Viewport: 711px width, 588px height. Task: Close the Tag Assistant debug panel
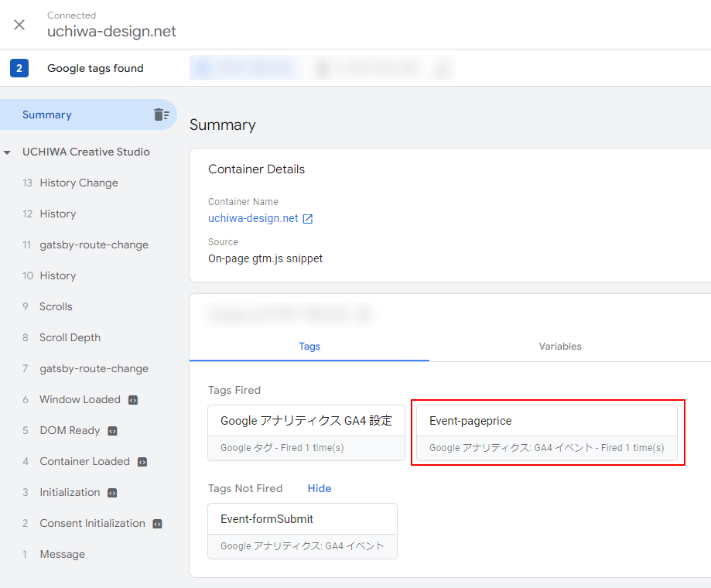(x=19, y=25)
